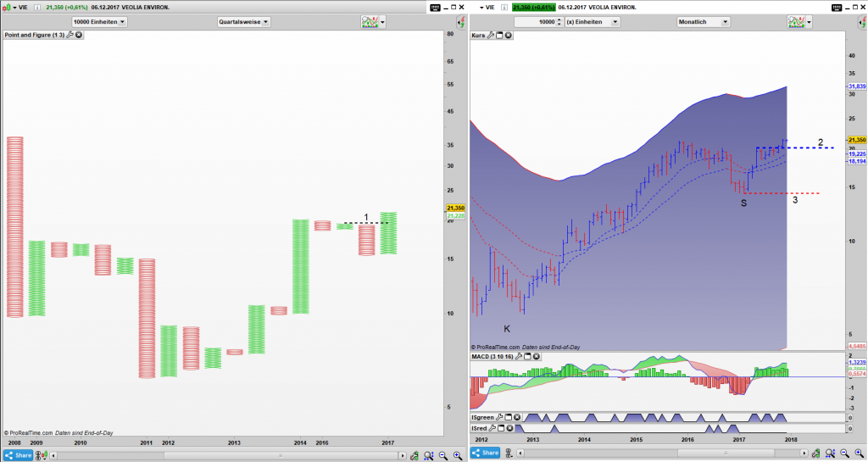Click scrollbar right arrow in left chart

click(x=403, y=456)
